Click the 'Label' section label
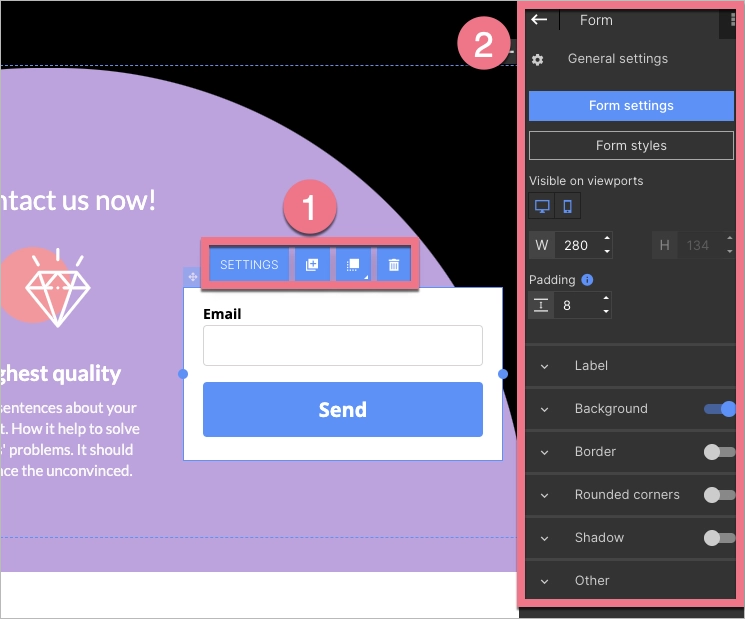 click(x=591, y=365)
